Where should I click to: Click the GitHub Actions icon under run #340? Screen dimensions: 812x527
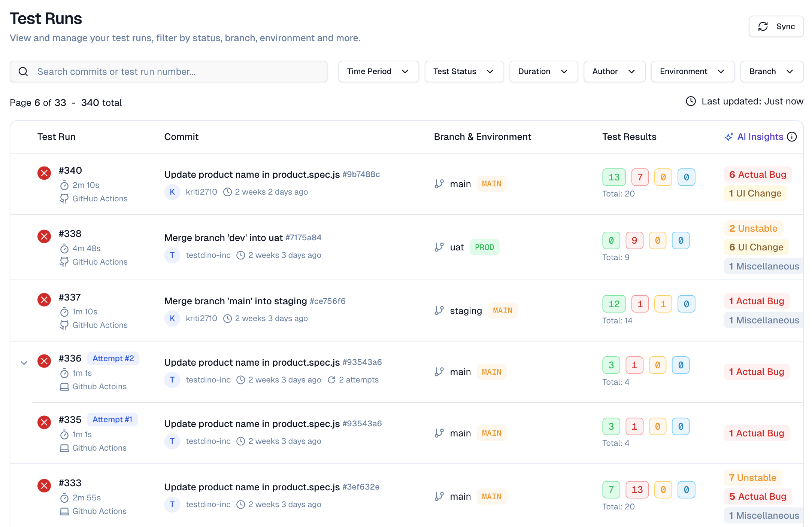64,199
